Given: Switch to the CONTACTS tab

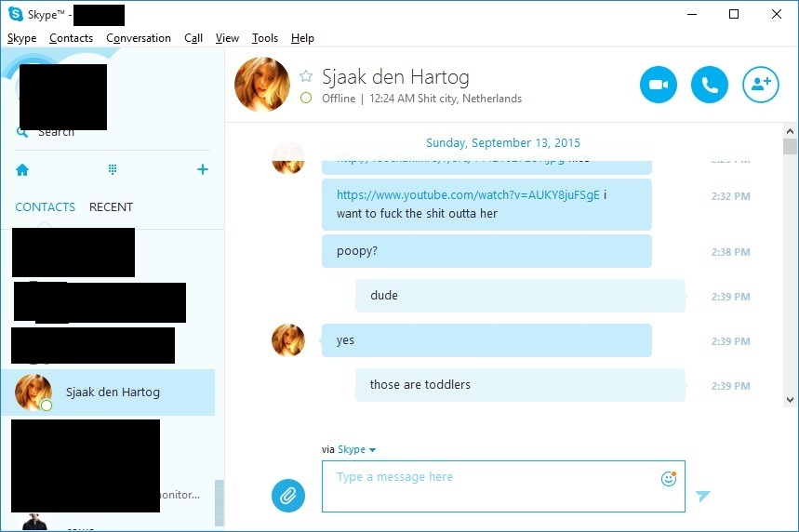Looking at the screenshot, I should [45, 206].
